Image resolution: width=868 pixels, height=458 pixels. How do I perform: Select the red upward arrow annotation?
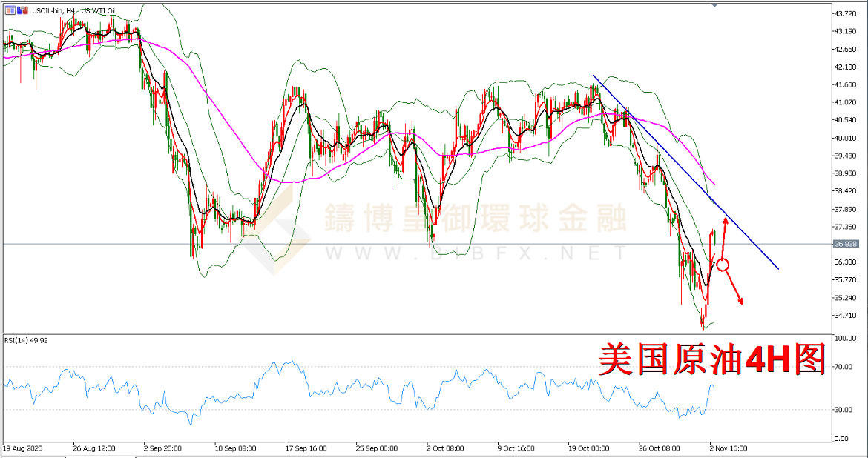coord(722,234)
